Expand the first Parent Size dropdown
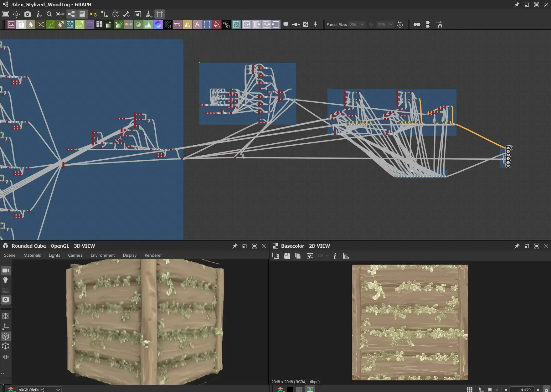This screenshot has height=392, width=551. [362, 24]
